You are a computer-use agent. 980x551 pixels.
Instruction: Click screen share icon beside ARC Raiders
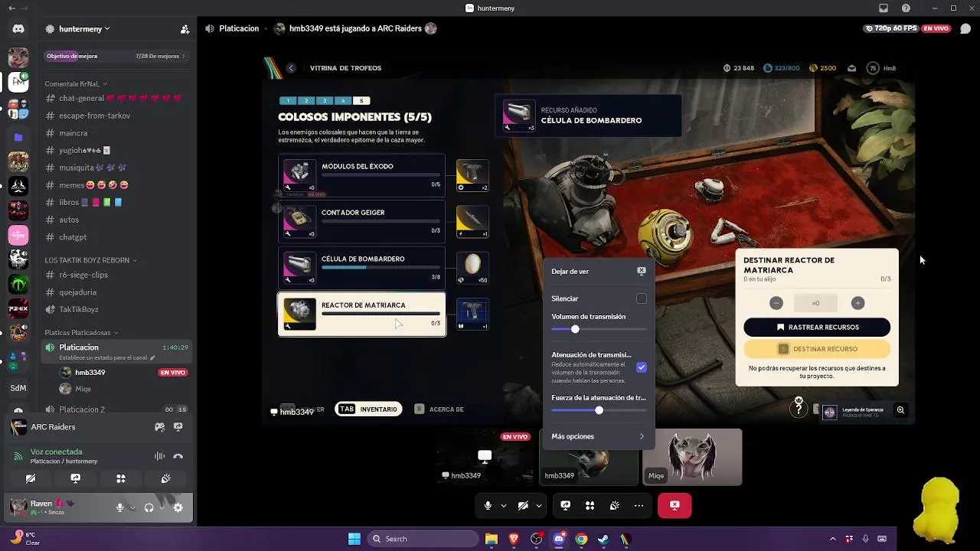click(x=178, y=427)
